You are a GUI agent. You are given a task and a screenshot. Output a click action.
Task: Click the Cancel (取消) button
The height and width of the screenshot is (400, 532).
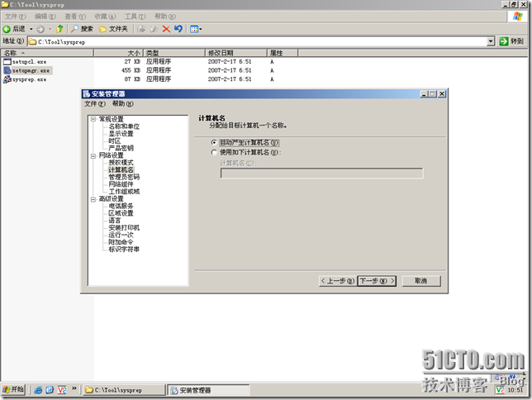tap(421, 281)
